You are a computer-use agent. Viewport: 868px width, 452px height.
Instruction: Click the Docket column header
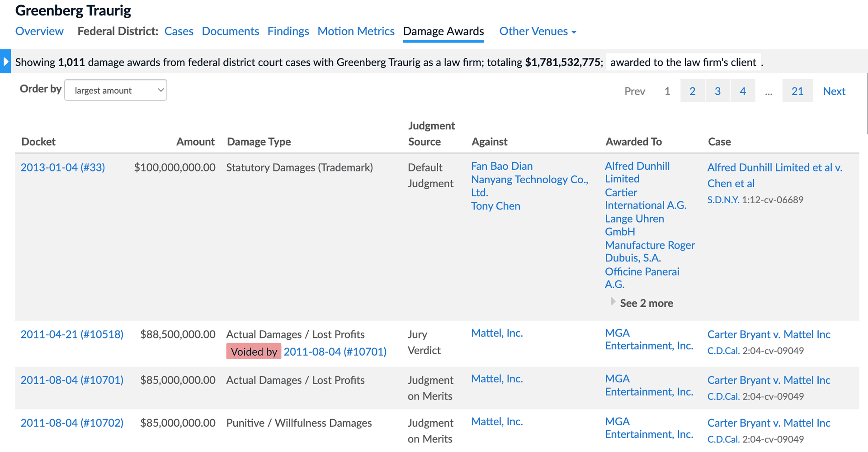[x=38, y=142]
